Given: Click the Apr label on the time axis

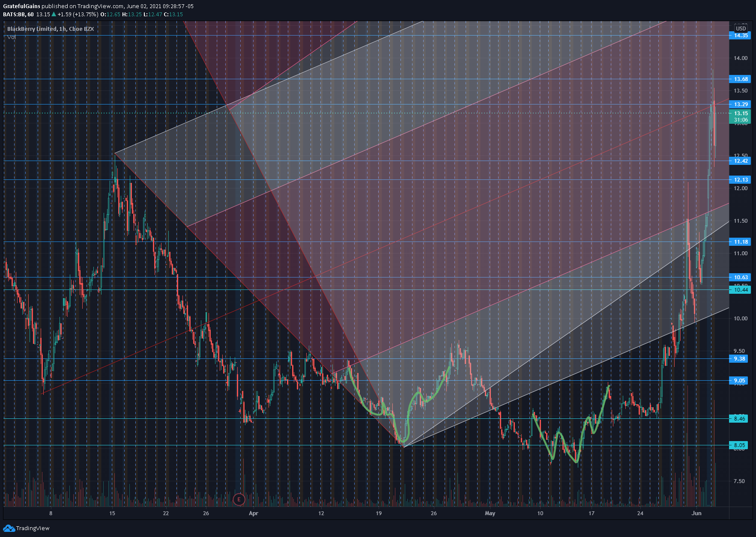Looking at the screenshot, I should click(254, 513).
